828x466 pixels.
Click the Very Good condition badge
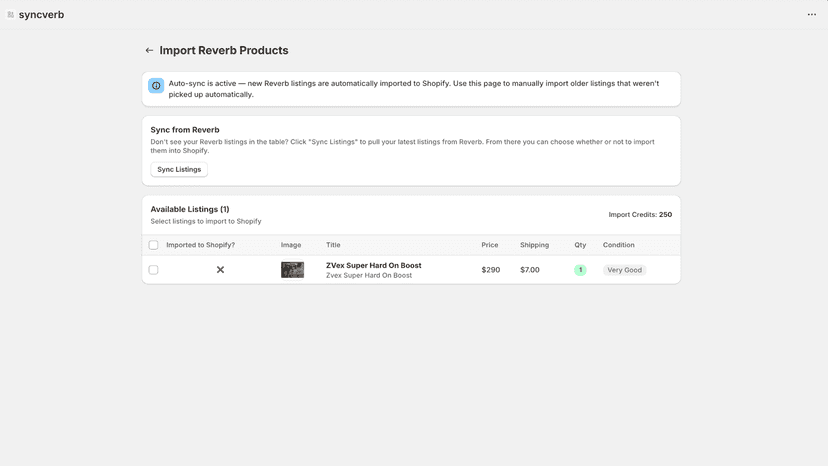pyautogui.click(x=624, y=269)
